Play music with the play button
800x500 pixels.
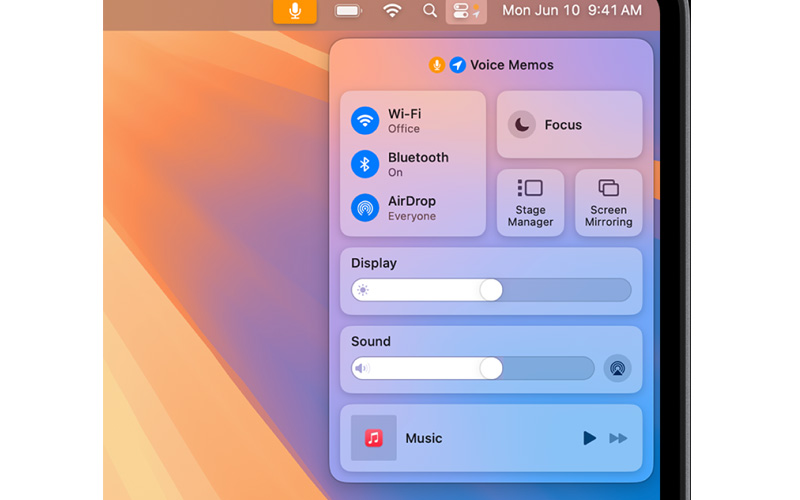click(x=589, y=438)
